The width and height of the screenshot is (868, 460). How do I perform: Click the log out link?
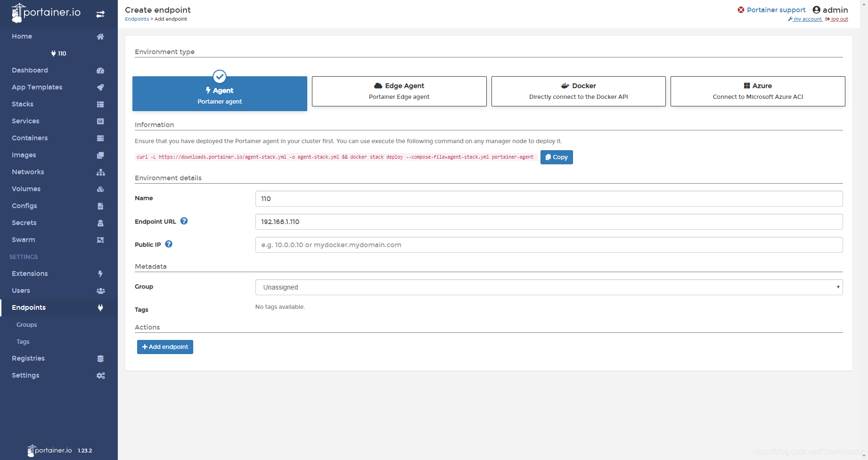click(x=836, y=19)
